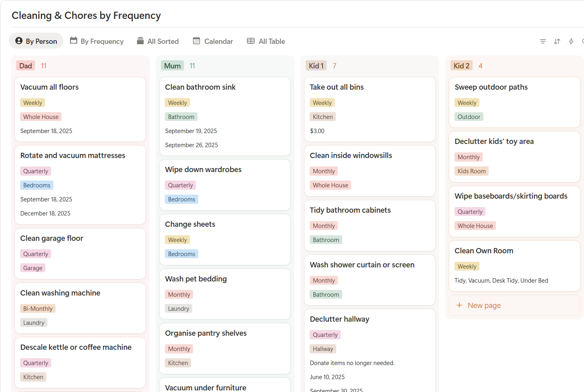Viewport: 584px width, 392px height.
Task: Click the sort arrows icon
Action: tap(557, 41)
